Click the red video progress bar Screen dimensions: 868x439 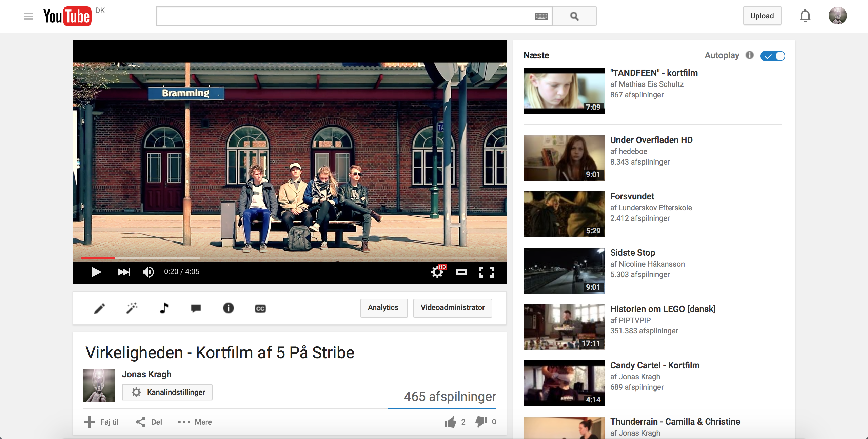(x=98, y=258)
